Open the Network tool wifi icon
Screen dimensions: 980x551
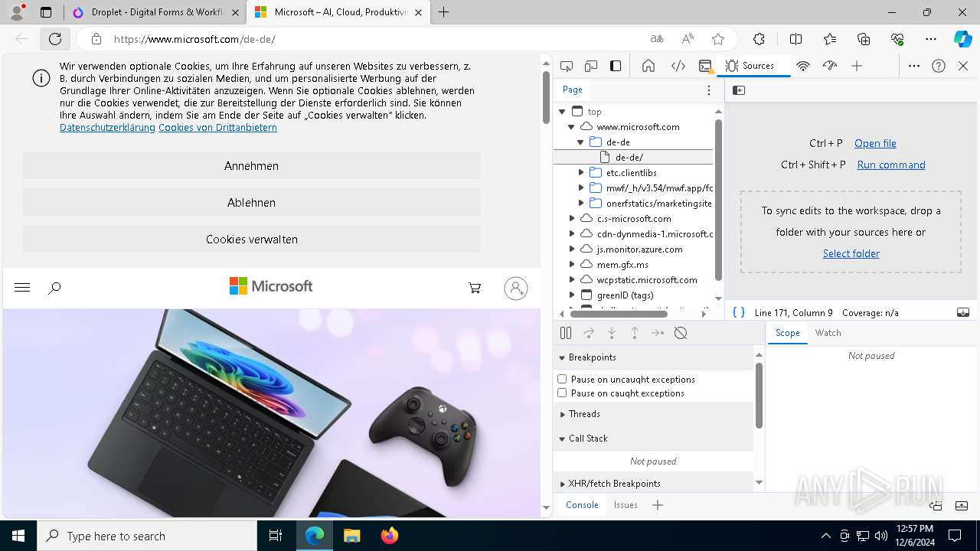(x=803, y=66)
